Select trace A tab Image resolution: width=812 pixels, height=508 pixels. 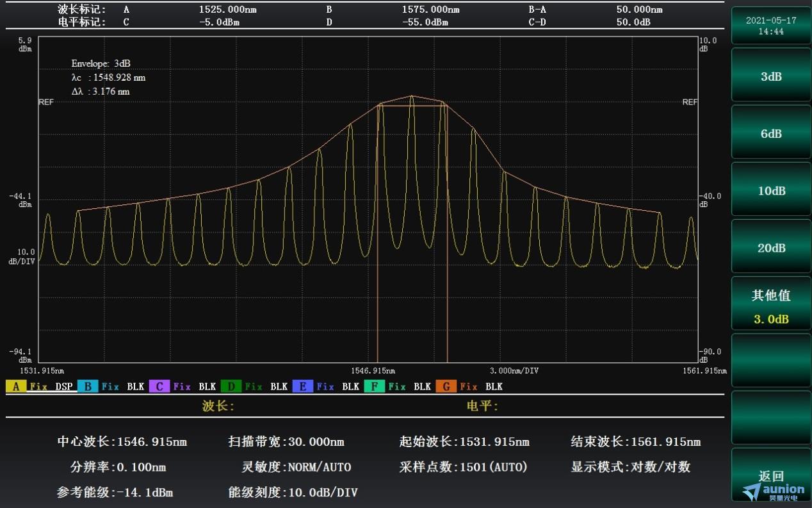point(16,386)
